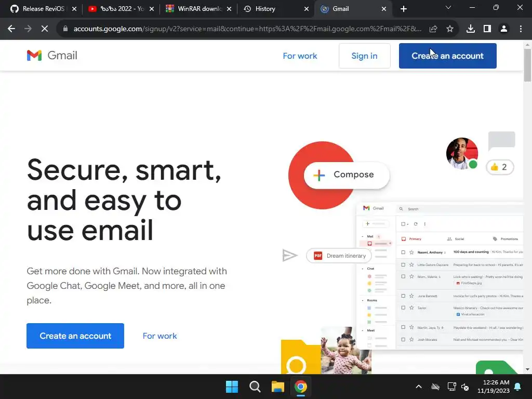Open Chrome three-dot menu
This screenshot has width=532, height=399.
(521, 29)
